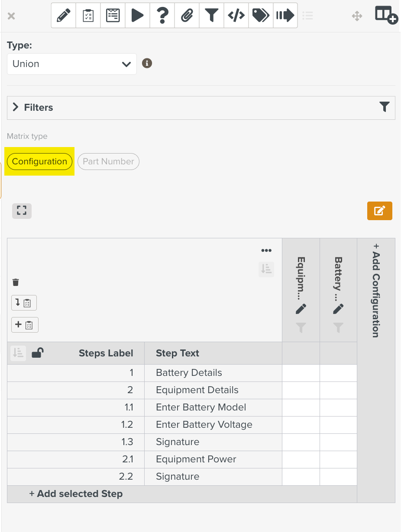The image size is (401, 532).
Task: Select the form list toolbar icon
Action: click(113, 16)
